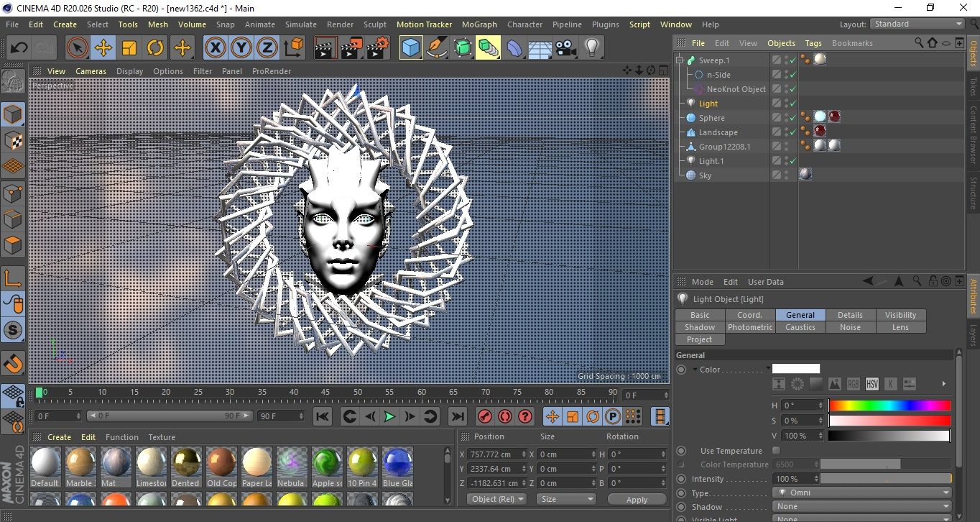Toggle the Z axis lock
Screen dimensions: 980x522
pos(267,48)
